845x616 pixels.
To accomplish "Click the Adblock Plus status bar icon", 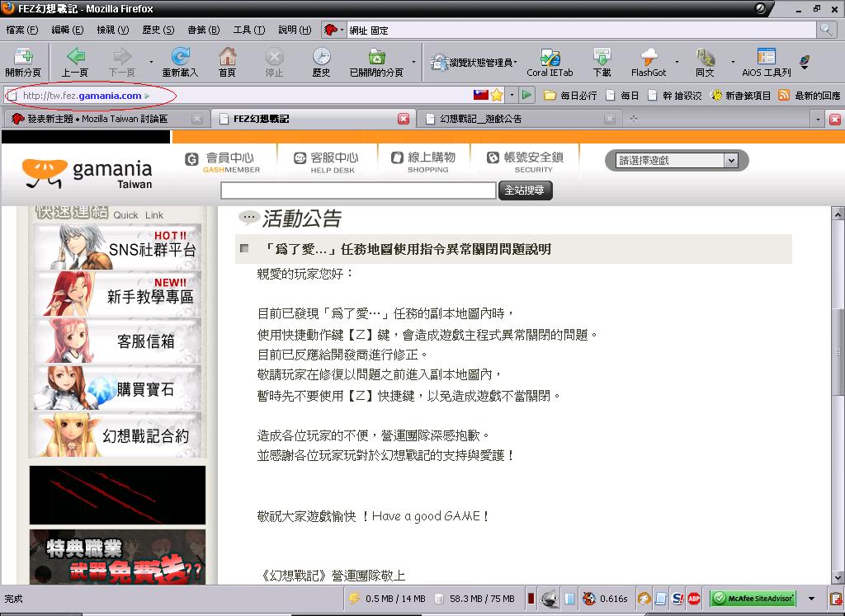I will pos(694,599).
